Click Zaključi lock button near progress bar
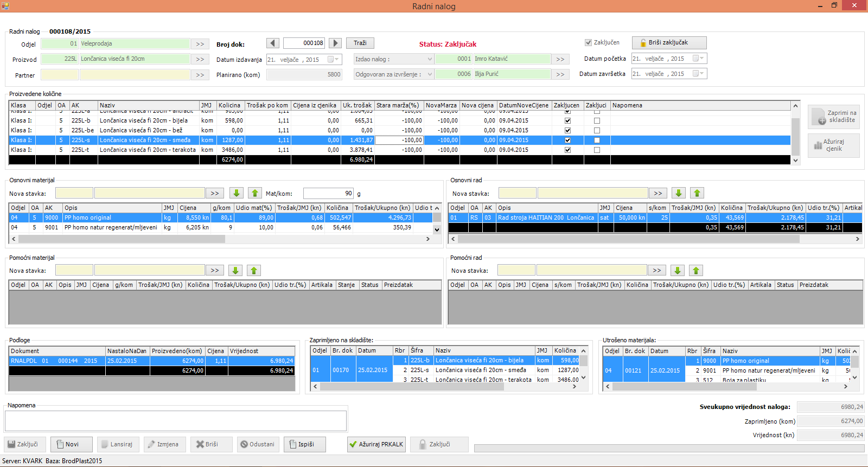868x467 pixels. (439, 444)
